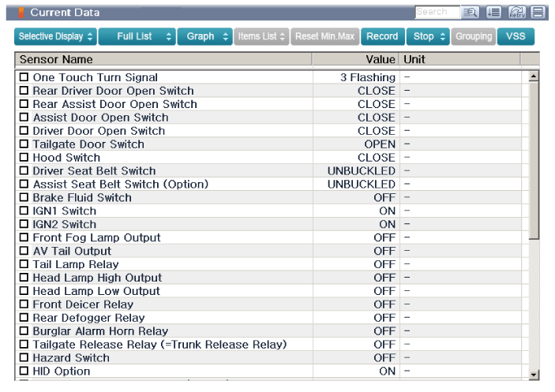Click the search magnifier icon

pyautogui.click(x=472, y=12)
